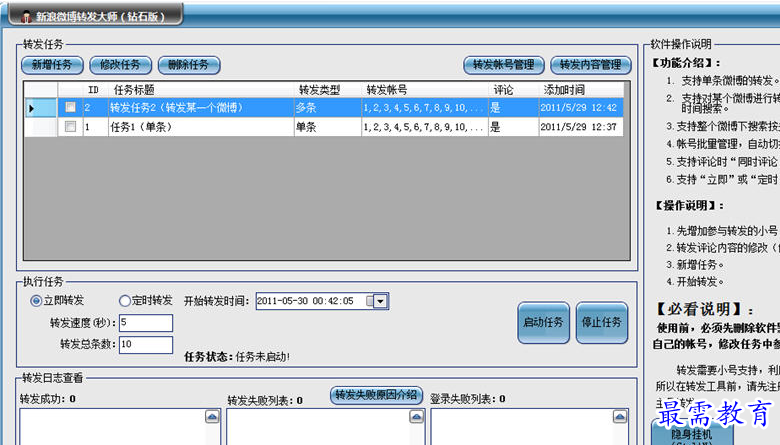
Task: Click the instruction text 4. 开始转发。
Action: click(x=695, y=281)
